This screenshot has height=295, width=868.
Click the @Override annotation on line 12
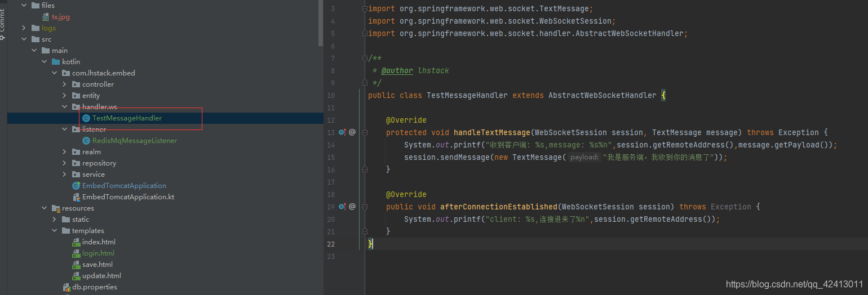[x=406, y=120]
